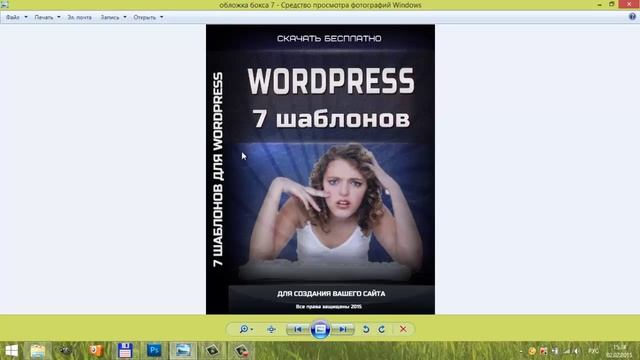Expand the Файл dropdown arrow
This screenshot has width=640, height=360.
click(x=26, y=18)
